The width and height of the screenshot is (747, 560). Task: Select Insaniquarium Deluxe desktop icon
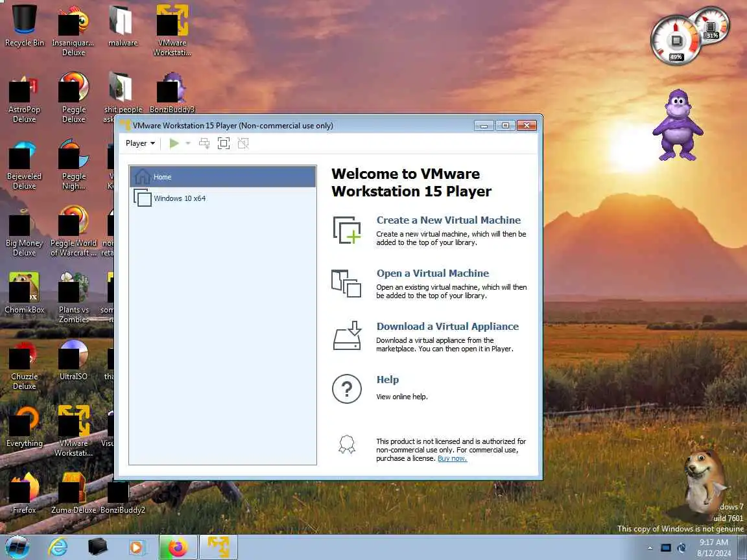[73, 30]
